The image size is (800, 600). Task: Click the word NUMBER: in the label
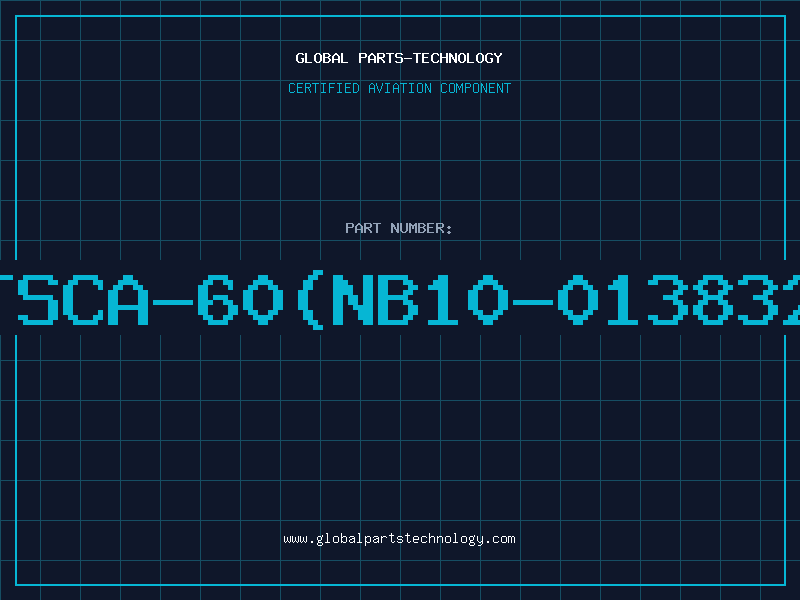point(421,228)
